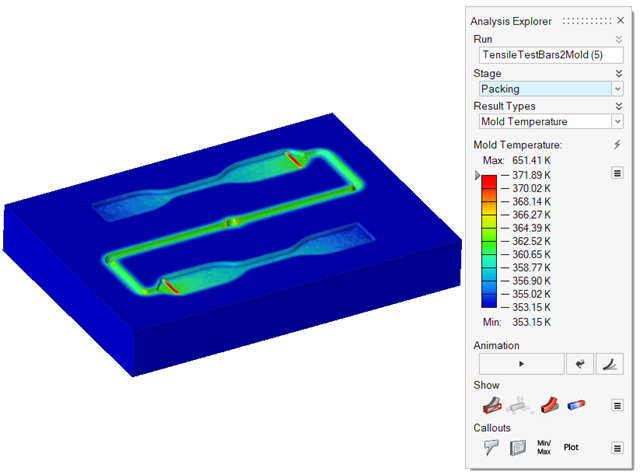Collapse the Result Types section chevron
The height and width of the screenshot is (475, 640).
[618, 106]
